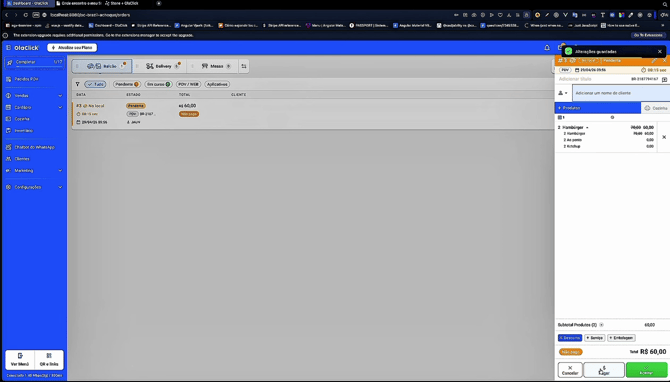The width and height of the screenshot is (670, 382).
Task: Click the Pendente status in order header
Action: (x=612, y=61)
